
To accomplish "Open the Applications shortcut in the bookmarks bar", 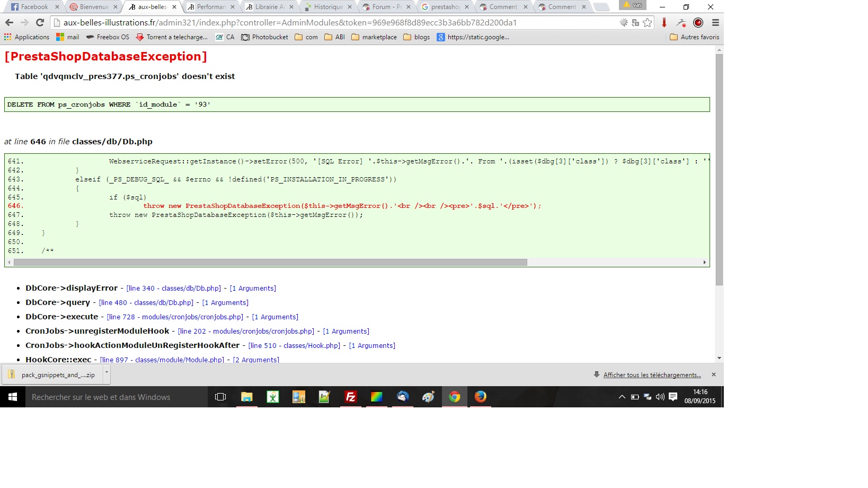I will (26, 37).
